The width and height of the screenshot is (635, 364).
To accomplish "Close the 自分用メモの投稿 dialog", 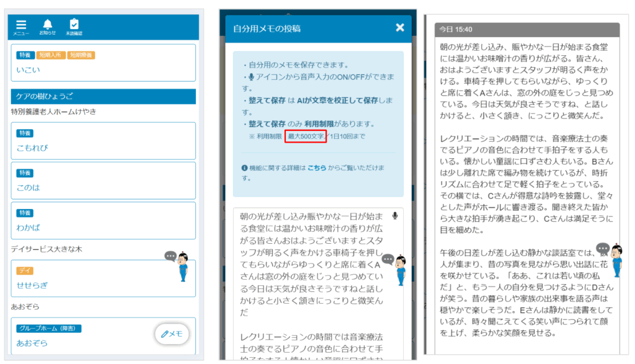I will [x=399, y=27].
